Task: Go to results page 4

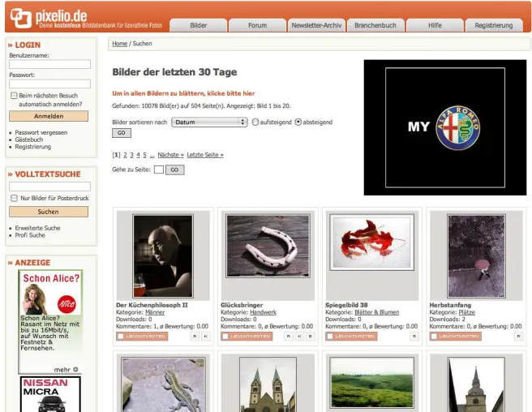Action: (x=138, y=155)
